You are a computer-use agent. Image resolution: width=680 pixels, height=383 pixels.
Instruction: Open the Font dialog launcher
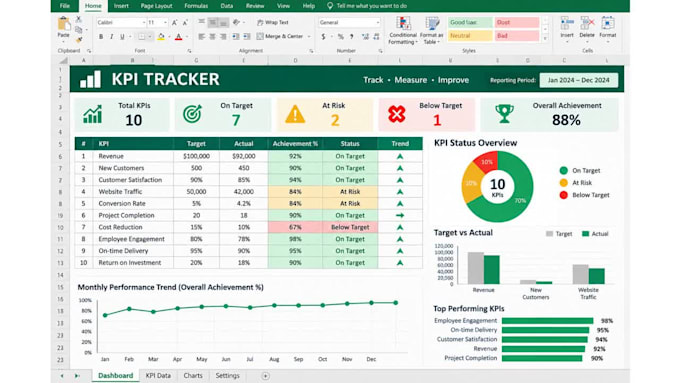[190, 51]
